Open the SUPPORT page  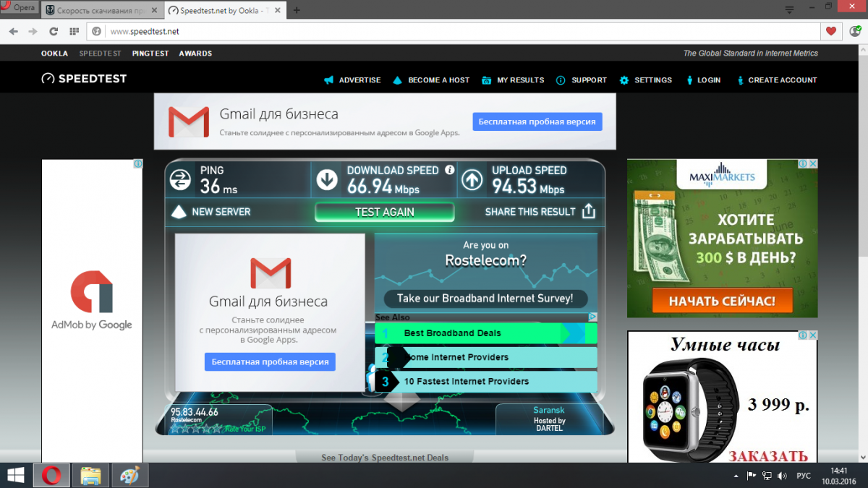tap(582, 80)
